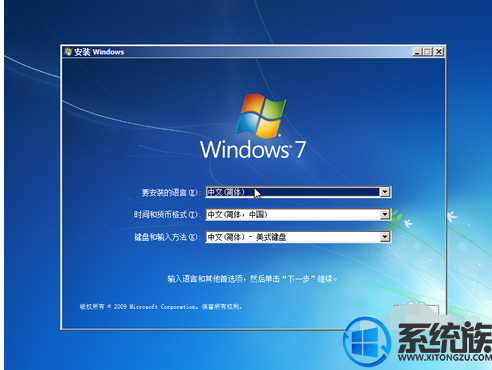Click the 时间和货币格式 label

click(167, 215)
